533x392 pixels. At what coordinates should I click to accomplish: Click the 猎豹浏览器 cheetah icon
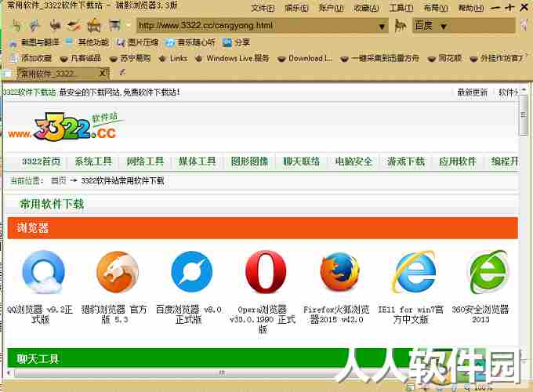118,271
